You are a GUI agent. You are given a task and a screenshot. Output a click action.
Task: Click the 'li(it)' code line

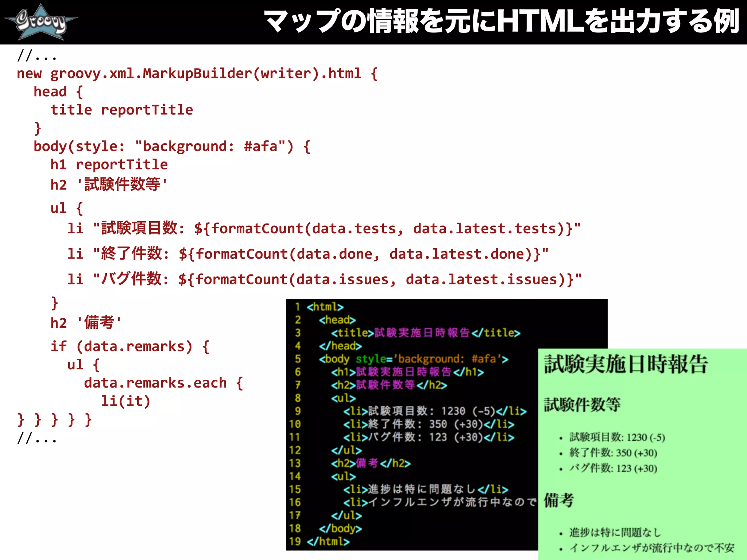point(126,401)
